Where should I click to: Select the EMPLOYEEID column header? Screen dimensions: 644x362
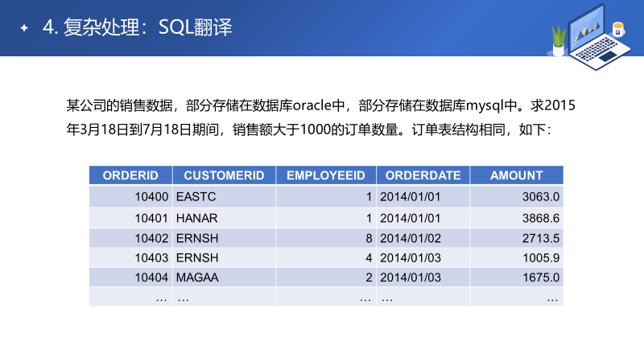tap(326, 175)
